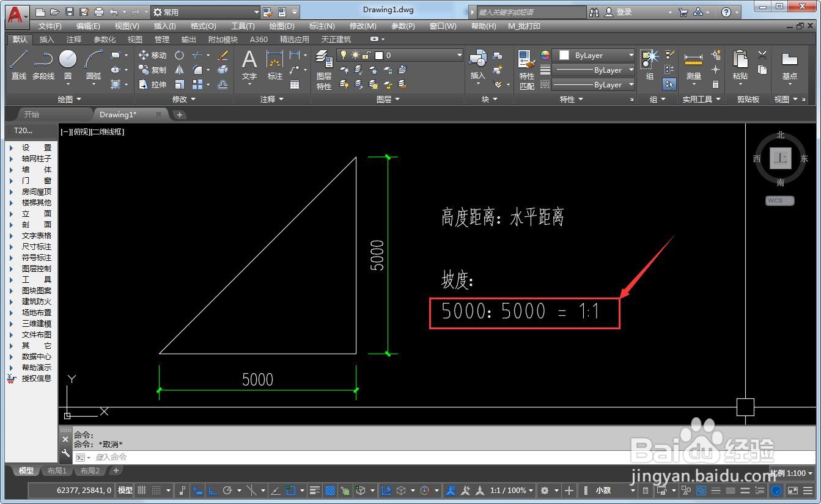
Task: Toggle group selection on/off icon in 组 panel
Action: coord(669,84)
